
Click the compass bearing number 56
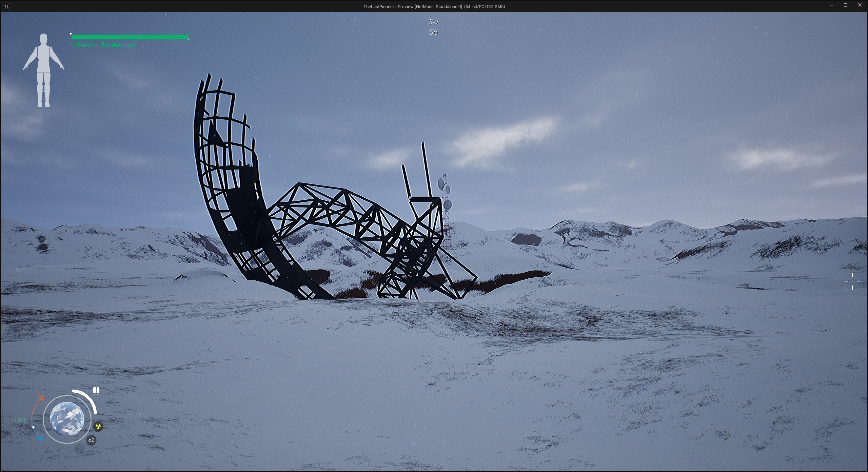pyautogui.click(x=433, y=32)
